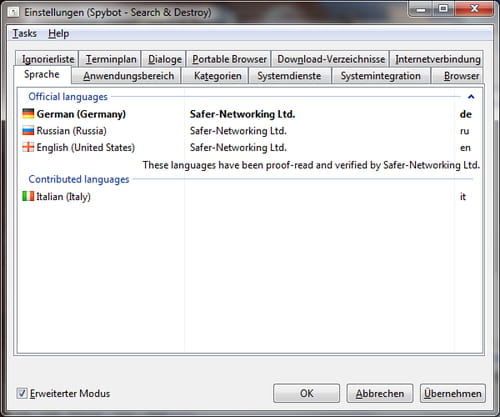The height and width of the screenshot is (417, 500).
Task: Open the Dialoge tab
Action: coord(165,59)
